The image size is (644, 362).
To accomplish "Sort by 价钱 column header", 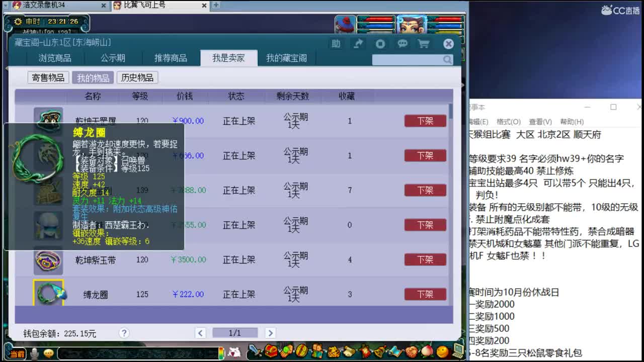I will pyautogui.click(x=185, y=96).
